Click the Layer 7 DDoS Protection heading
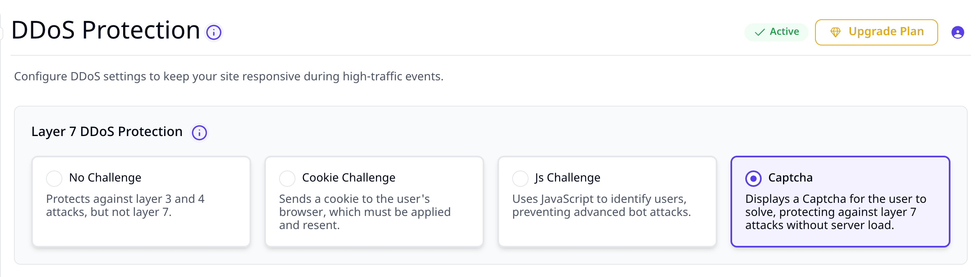 107,132
